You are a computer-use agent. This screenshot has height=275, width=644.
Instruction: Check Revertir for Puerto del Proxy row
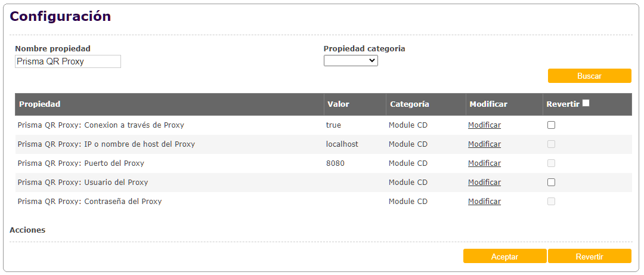(552, 163)
